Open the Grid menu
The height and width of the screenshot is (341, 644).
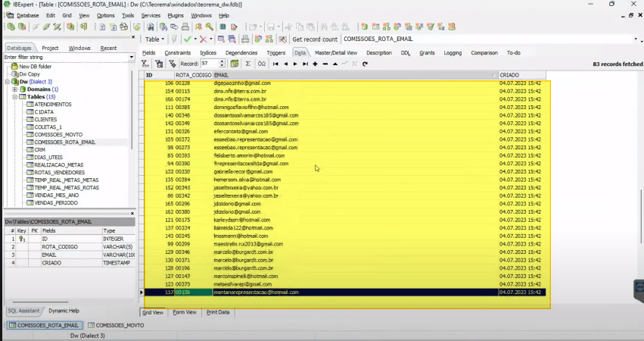point(67,15)
